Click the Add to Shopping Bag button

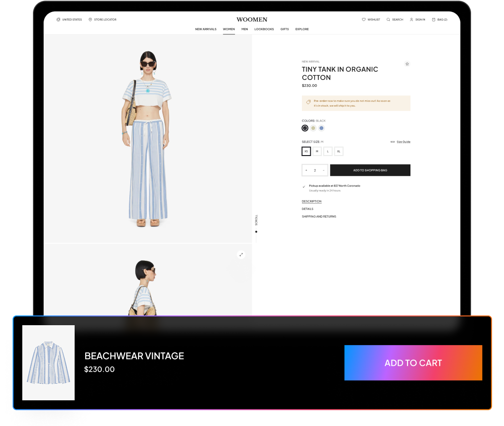(x=370, y=171)
